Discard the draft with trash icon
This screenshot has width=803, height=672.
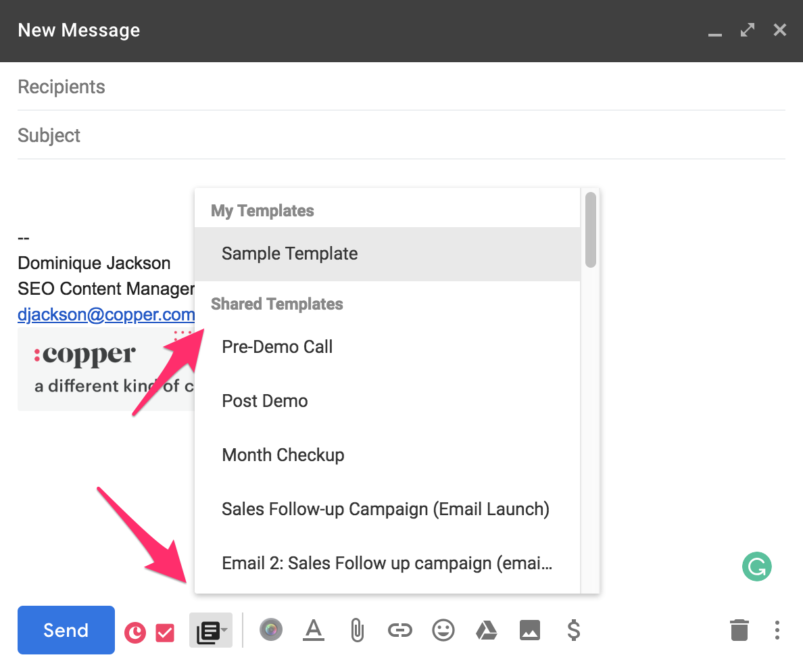739,630
